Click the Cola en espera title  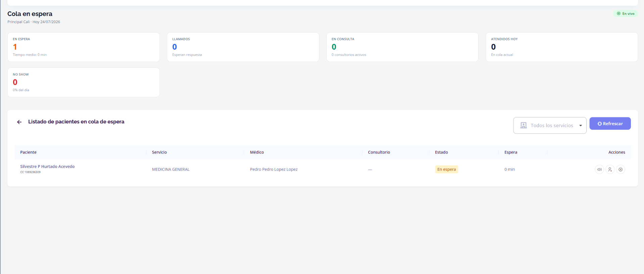(x=30, y=14)
